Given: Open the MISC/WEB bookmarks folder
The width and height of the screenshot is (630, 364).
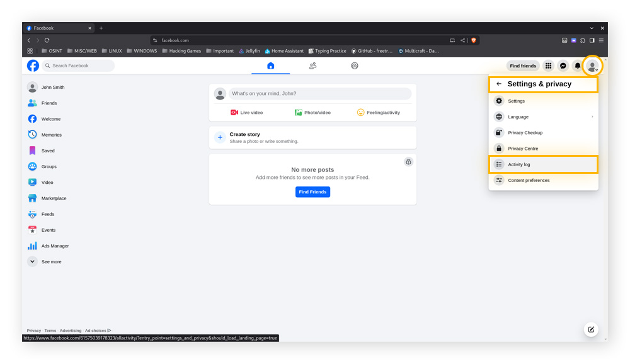Looking at the screenshot, I should 82,51.
